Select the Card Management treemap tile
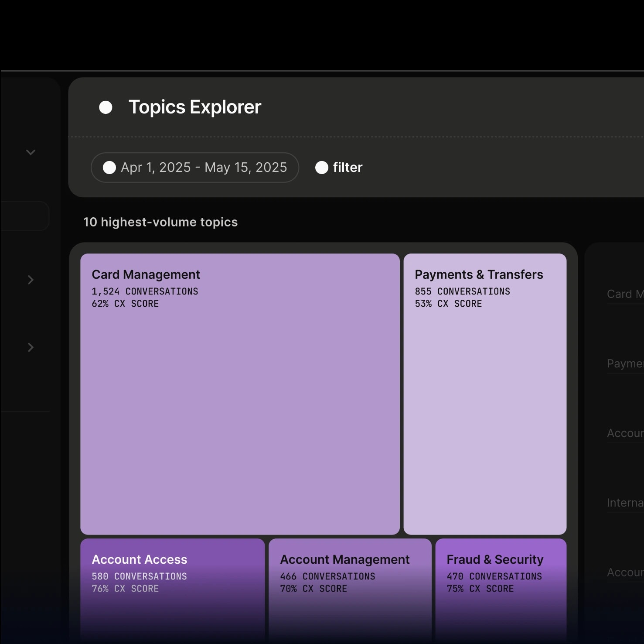 tap(240, 394)
